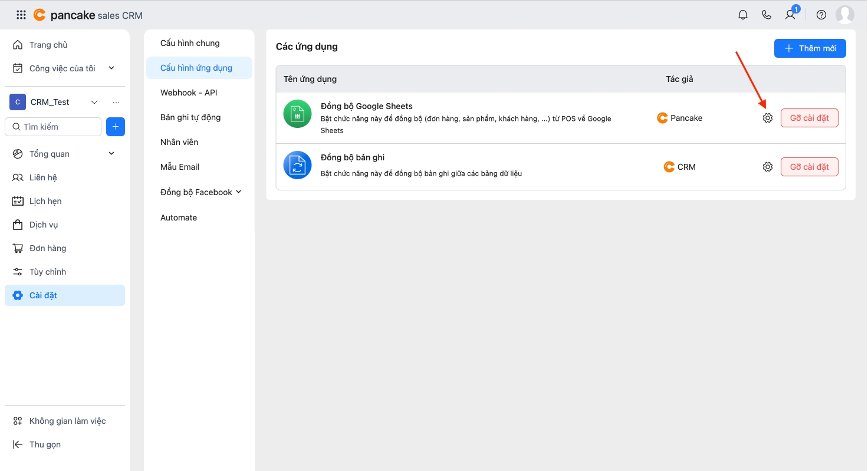Open the Cấu hình chung tab
Screen dimensions: 868x471
pos(190,43)
